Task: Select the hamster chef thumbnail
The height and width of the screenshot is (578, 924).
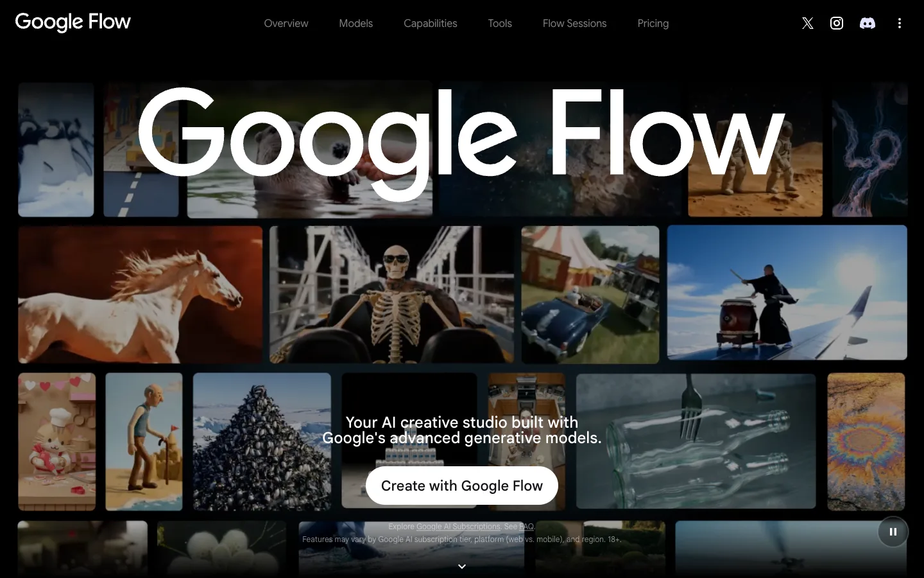Action: 56,442
